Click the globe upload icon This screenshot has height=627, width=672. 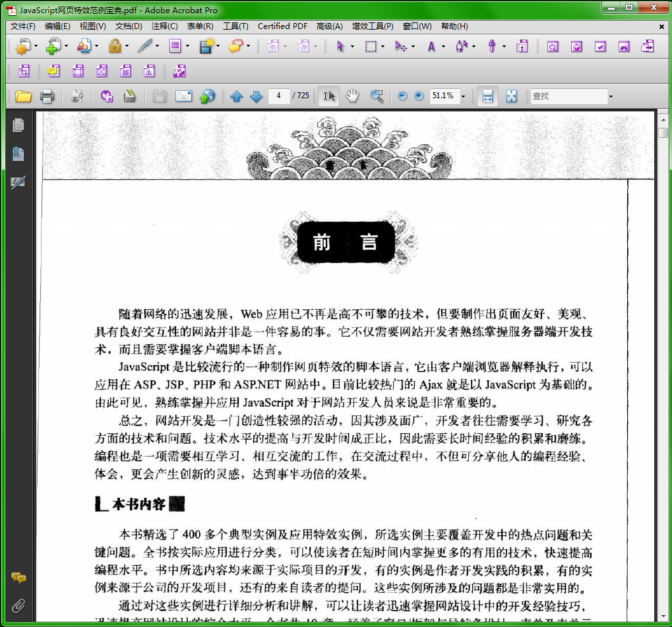[x=207, y=96]
